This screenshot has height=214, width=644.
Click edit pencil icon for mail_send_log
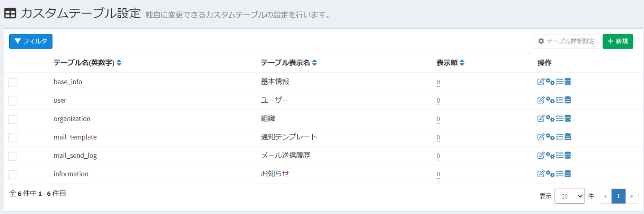coord(541,155)
